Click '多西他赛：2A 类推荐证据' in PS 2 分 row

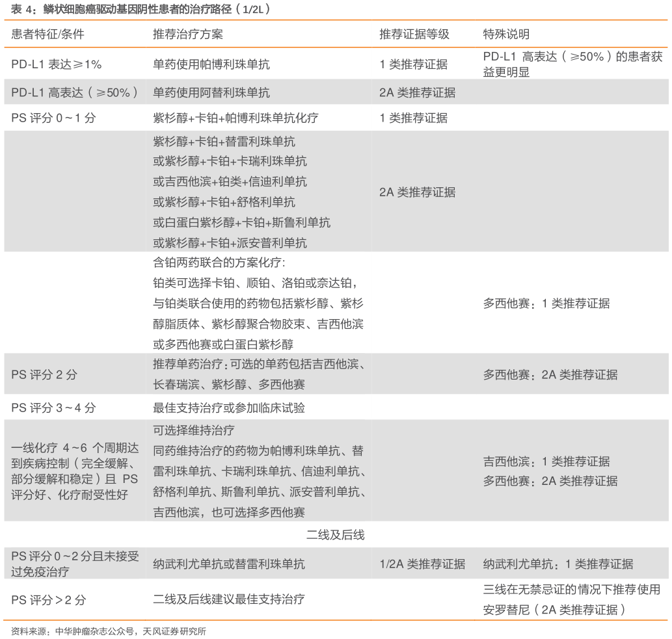point(550,374)
